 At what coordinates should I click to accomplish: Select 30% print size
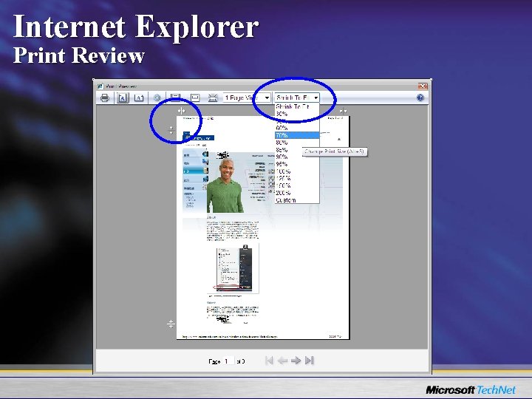297,114
